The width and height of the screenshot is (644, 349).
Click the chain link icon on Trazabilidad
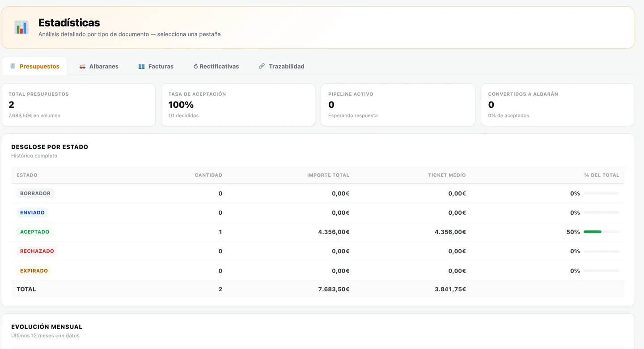(x=262, y=66)
